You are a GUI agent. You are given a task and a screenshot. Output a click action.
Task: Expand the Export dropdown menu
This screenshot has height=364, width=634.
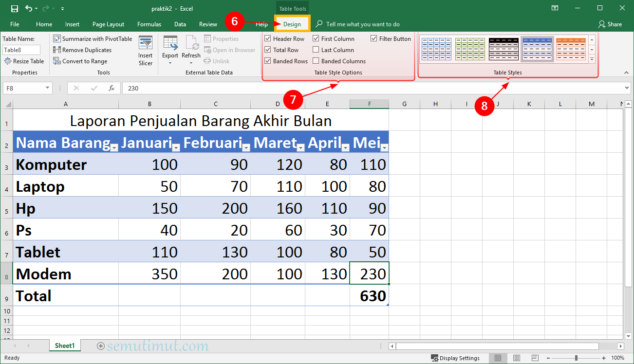pos(170,63)
